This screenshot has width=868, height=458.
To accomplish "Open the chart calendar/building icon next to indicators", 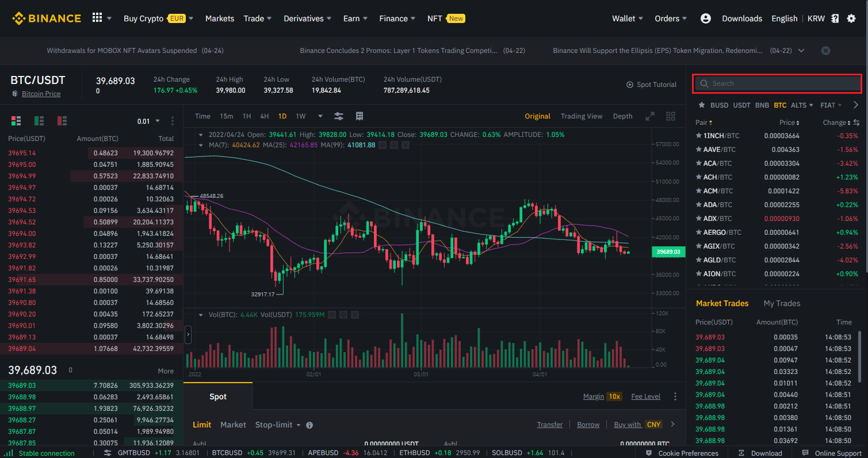I will pos(360,116).
